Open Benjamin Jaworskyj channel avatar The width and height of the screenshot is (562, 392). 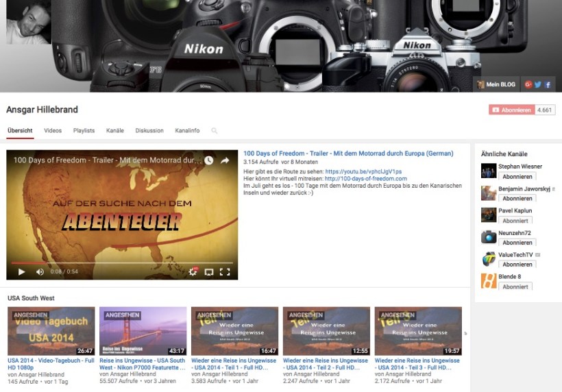(489, 193)
